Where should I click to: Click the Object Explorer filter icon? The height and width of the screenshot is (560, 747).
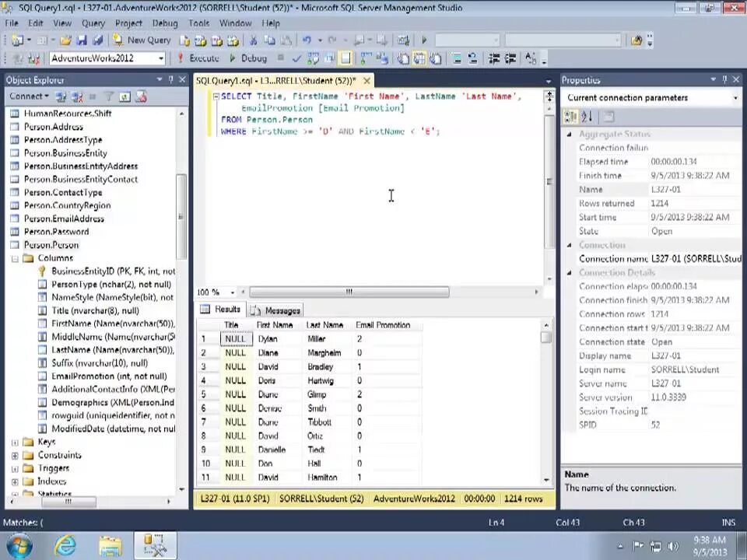[109, 96]
